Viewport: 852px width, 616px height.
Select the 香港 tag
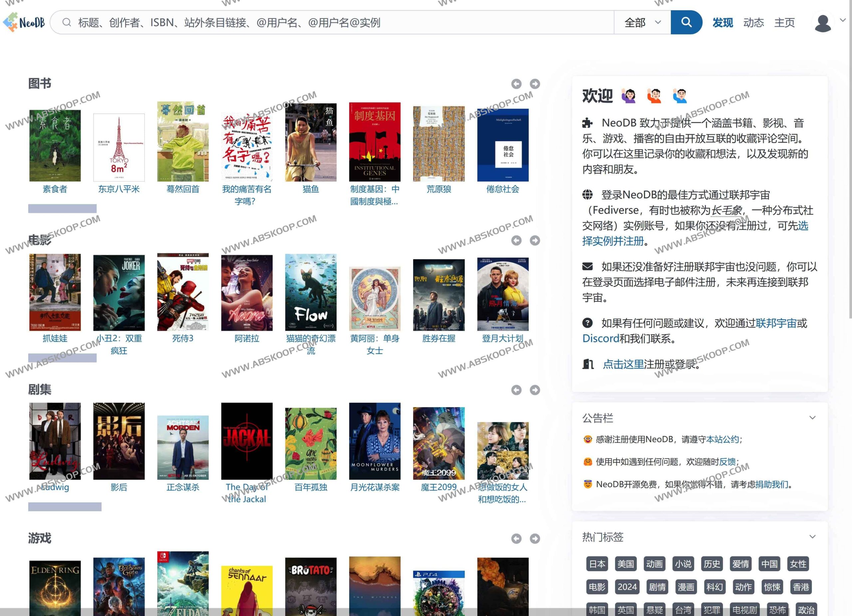pyautogui.click(x=800, y=587)
